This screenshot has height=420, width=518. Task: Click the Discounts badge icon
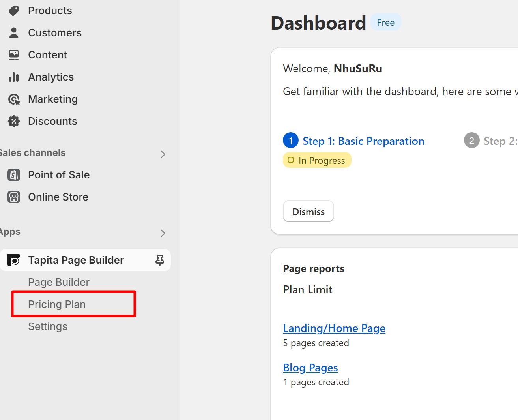(x=14, y=121)
